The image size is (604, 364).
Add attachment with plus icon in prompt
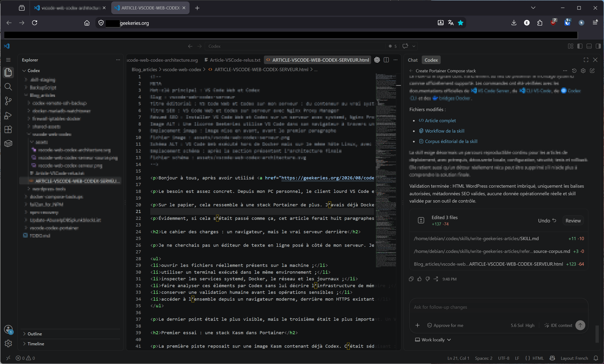click(x=417, y=325)
